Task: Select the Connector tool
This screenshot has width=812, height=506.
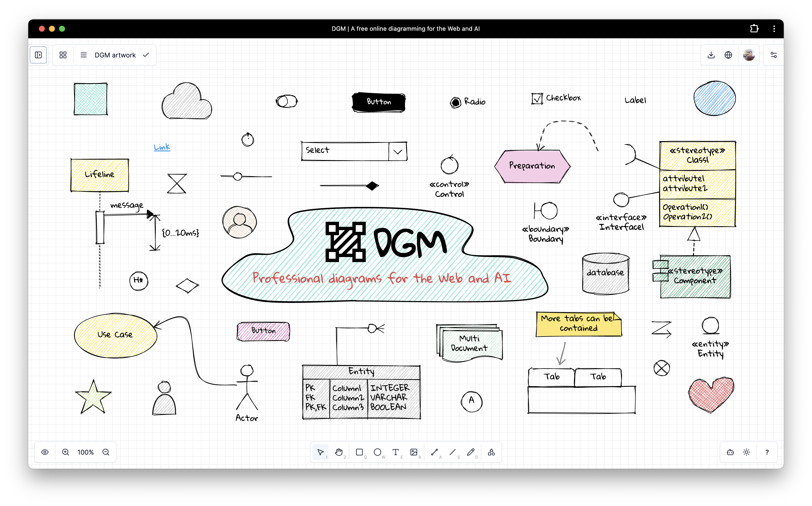Action: click(435, 452)
